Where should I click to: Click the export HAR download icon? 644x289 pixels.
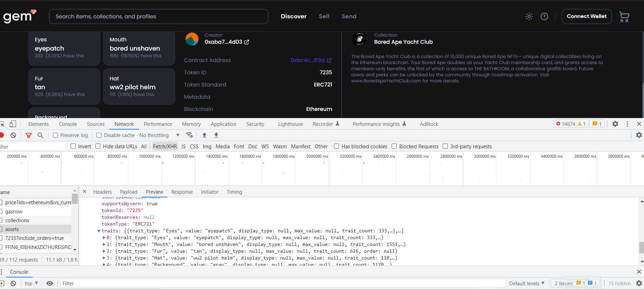click(x=216, y=135)
